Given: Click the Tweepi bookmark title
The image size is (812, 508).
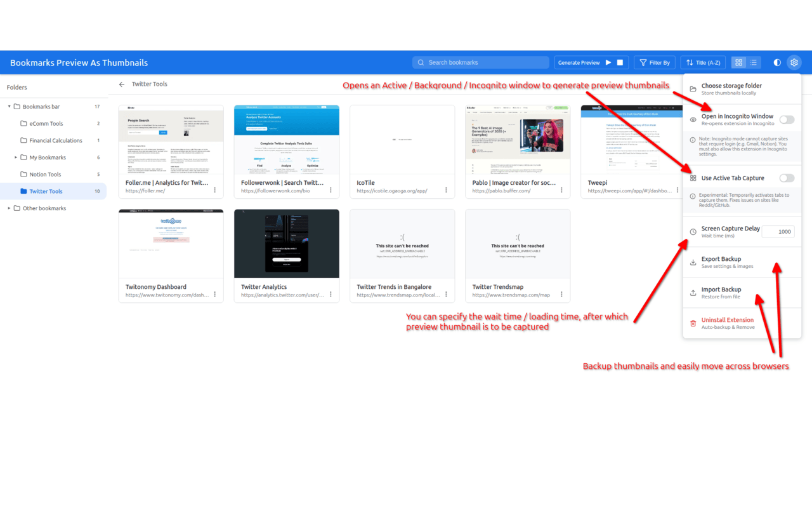Looking at the screenshot, I should pos(598,183).
